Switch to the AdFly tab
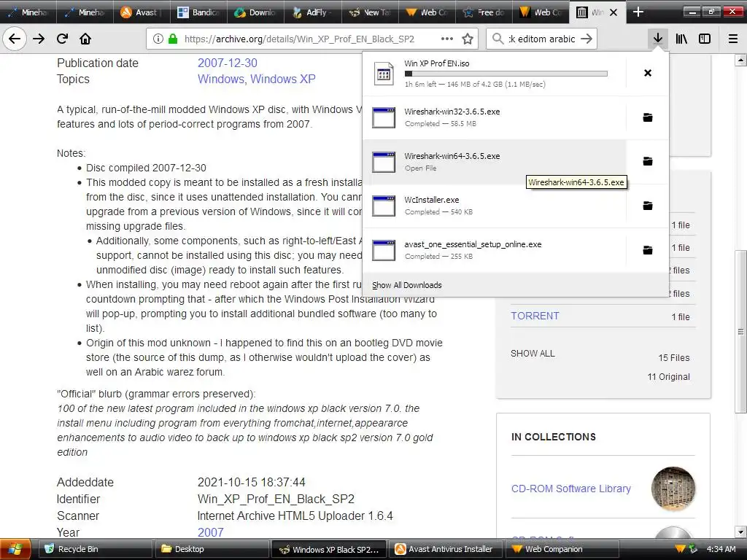Viewport: 747px width, 560px height. (x=312, y=12)
